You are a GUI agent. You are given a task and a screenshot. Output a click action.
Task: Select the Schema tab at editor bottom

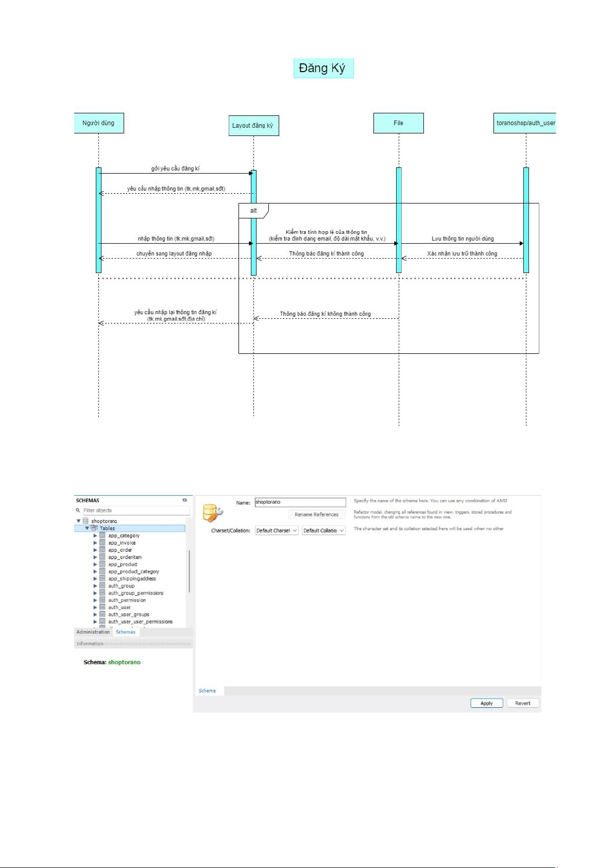tap(207, 691)
